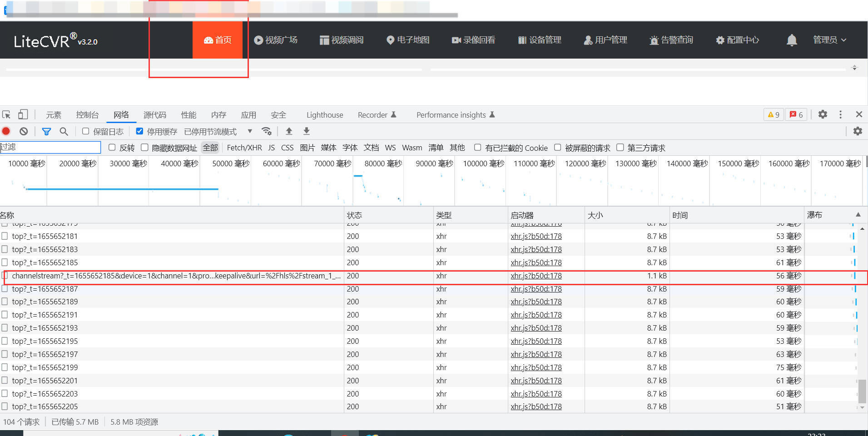
Task: Click the errors count badge showing 6
Action: pyautogui.click(x=796, y=114)
